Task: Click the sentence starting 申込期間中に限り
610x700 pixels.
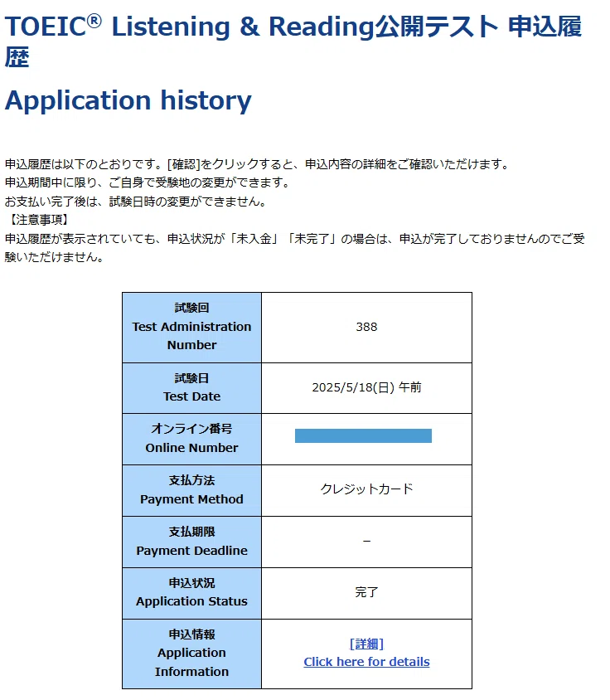Action: [148, 182]
